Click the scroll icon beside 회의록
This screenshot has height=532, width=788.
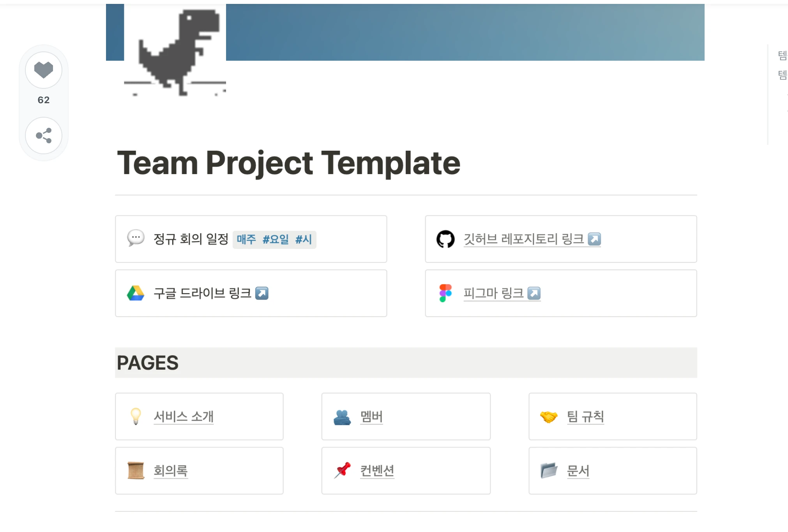136,470
